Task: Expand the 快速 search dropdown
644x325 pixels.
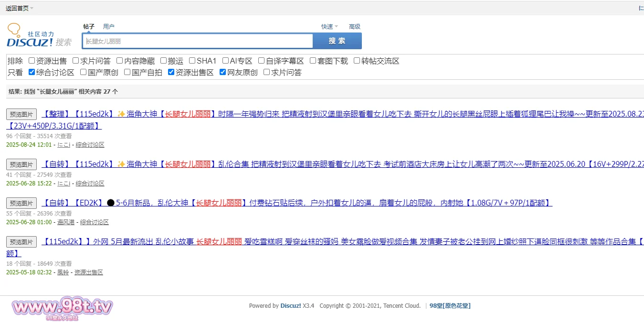Action: [x=329, y=27]
